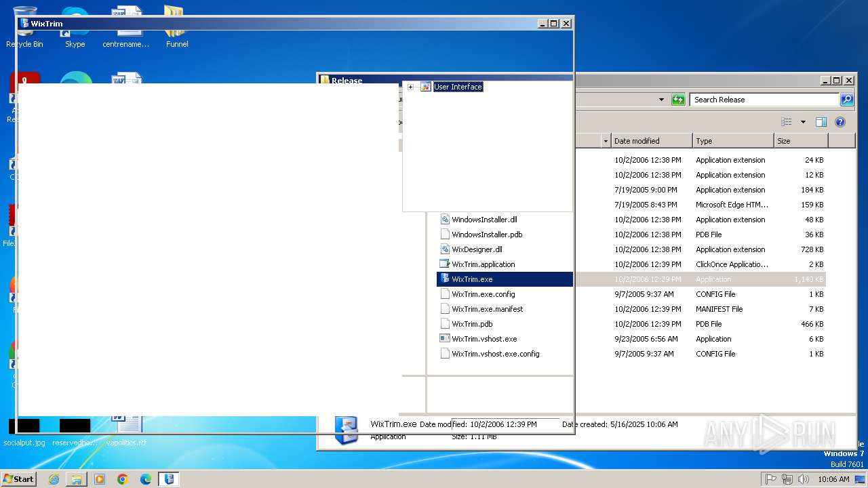The width and height of the screenshot is (868, 488).
Task: Click the Show desktop button
Action: coord(860,479)
